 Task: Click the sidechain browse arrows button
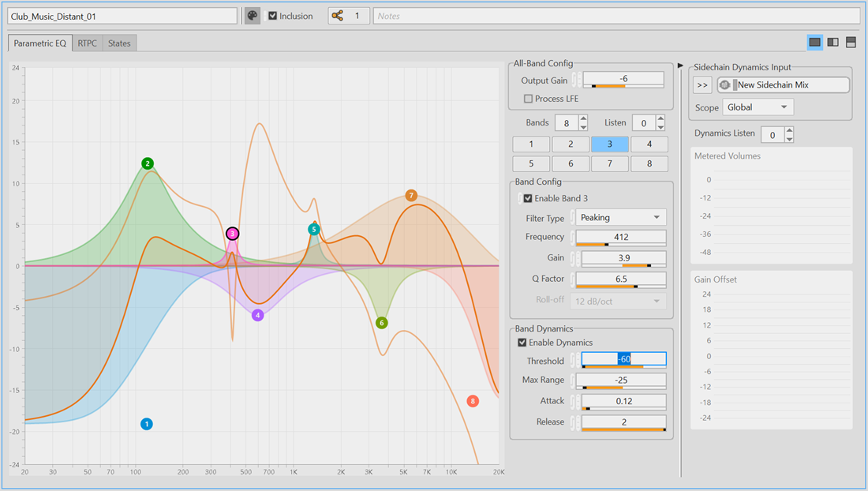pos(702,84)
